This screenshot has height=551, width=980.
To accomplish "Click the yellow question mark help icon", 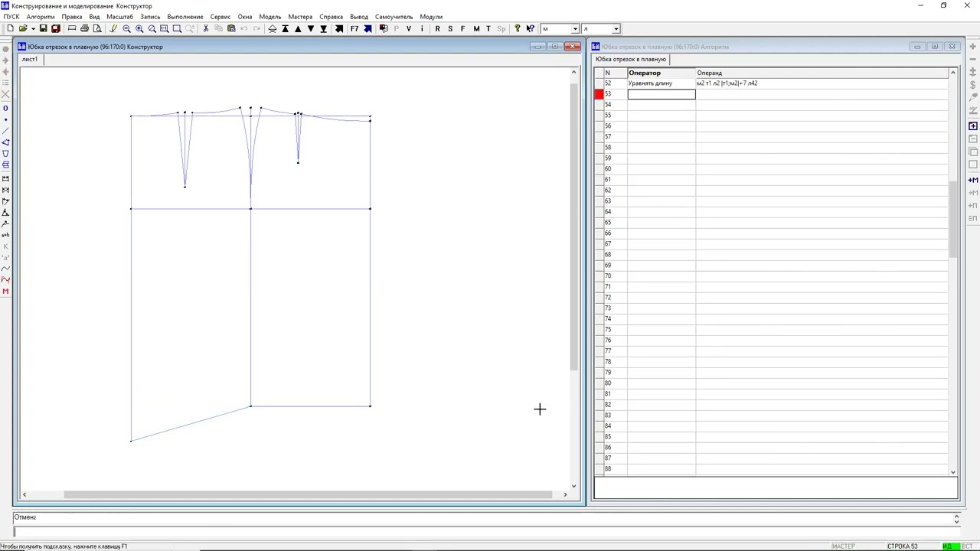I will 518,28.
